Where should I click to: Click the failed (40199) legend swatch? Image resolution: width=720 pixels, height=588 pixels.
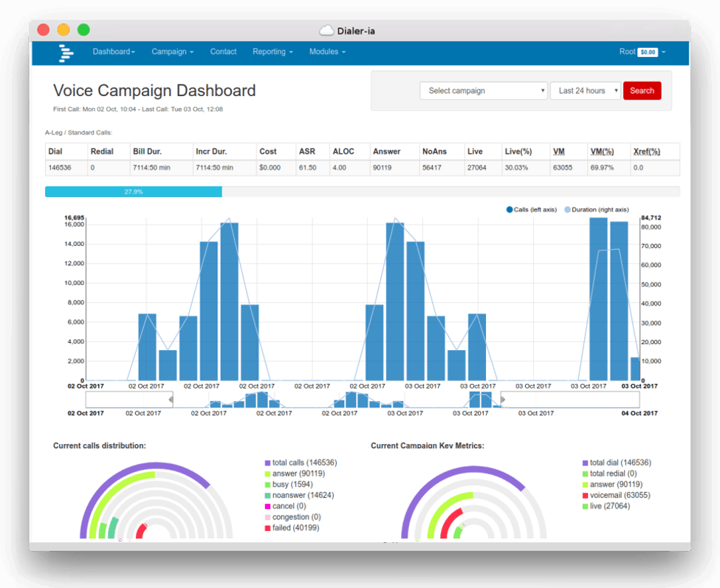tap(268, 528)
